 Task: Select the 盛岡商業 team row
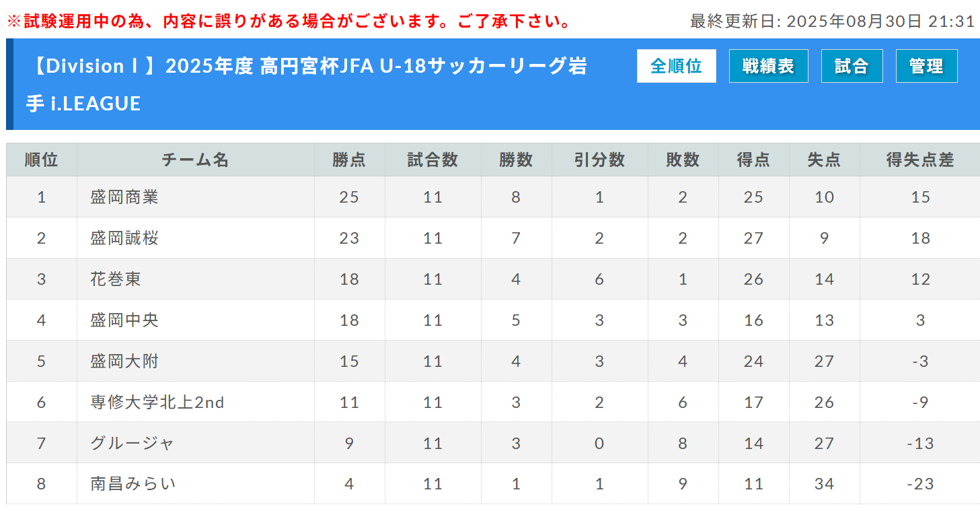click(493, 197)
